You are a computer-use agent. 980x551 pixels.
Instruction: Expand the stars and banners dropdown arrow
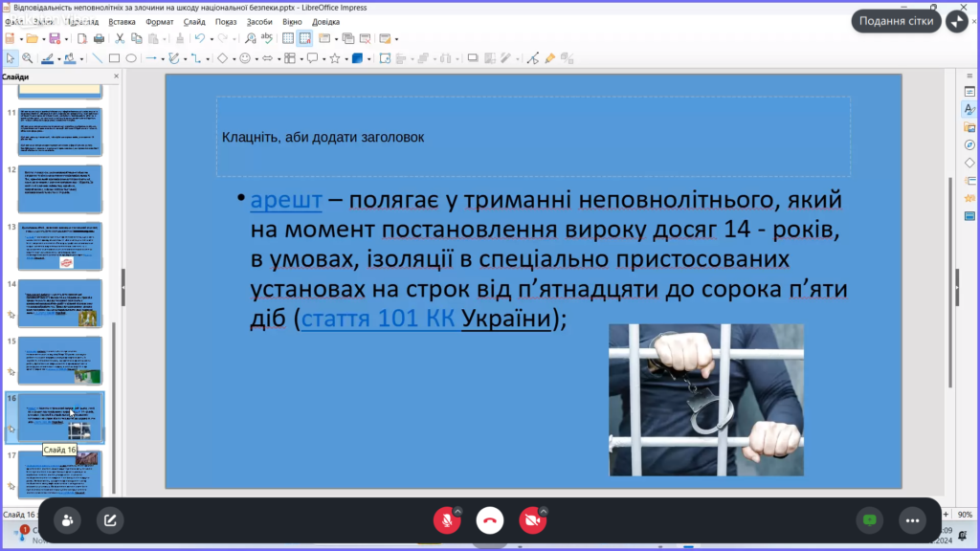[x=345, y=58]
